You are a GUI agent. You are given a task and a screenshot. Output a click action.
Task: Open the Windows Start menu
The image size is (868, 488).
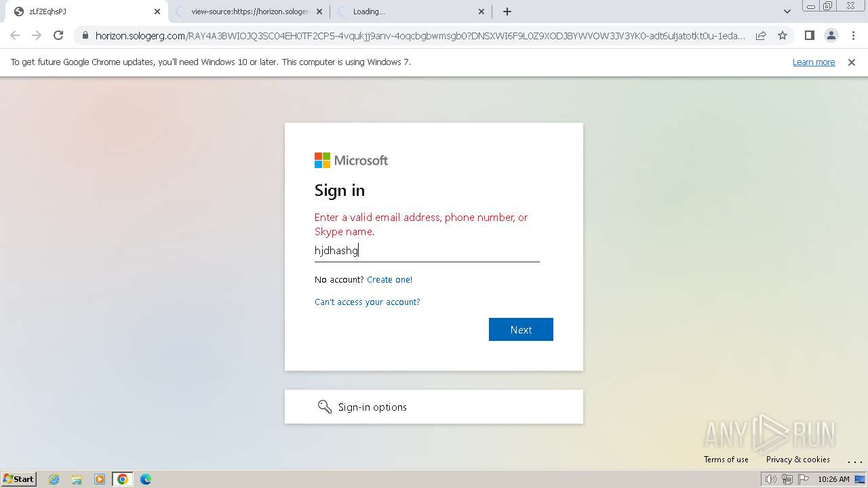coord(19,479)
